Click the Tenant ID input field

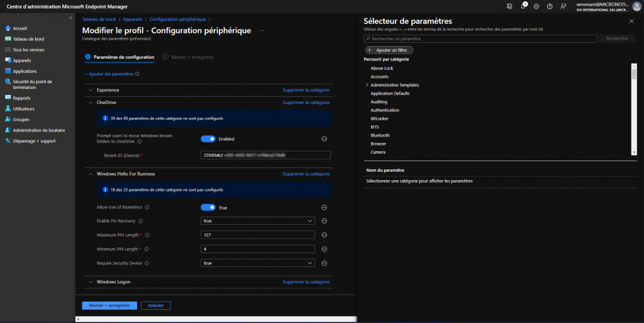pyautogui.click(x=266, y=156)
